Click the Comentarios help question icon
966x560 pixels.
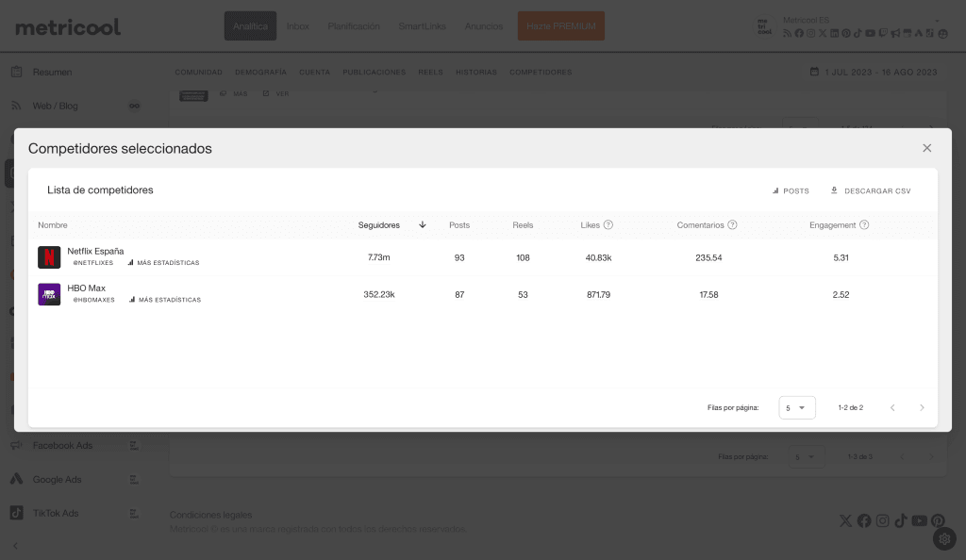coord(732,225)
